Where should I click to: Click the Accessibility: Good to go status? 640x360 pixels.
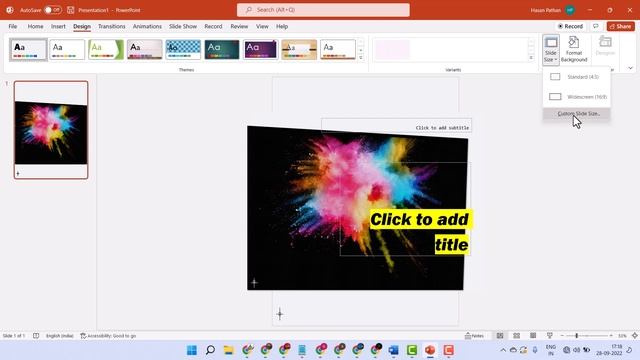point(108,336)
